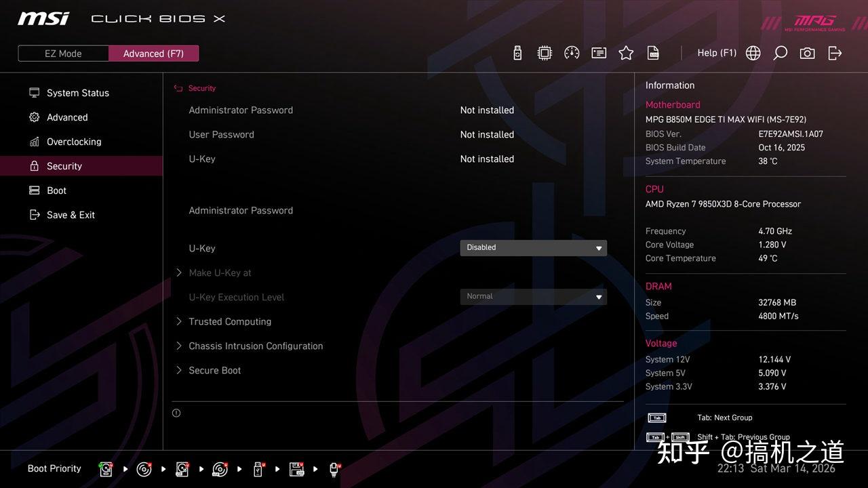This screenshot has height=488, width=868.
Task: Take a screenshot with the camera icon
Action: (807, 53)
